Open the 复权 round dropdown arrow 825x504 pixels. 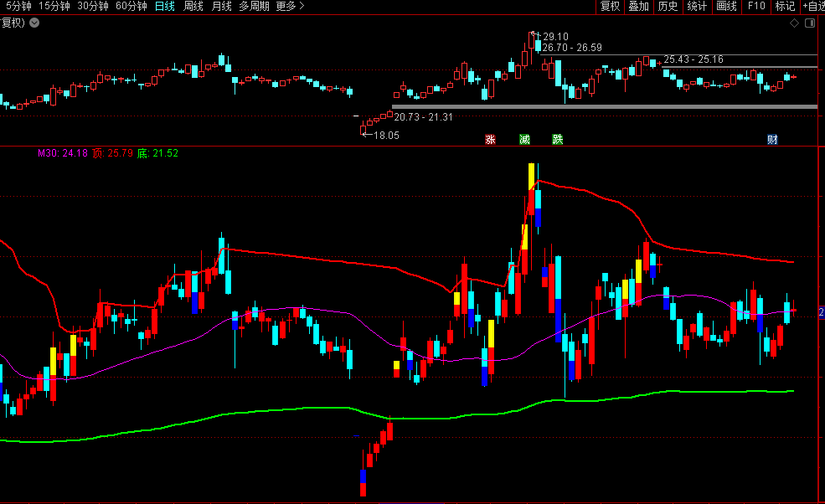(x=34, y=23)
